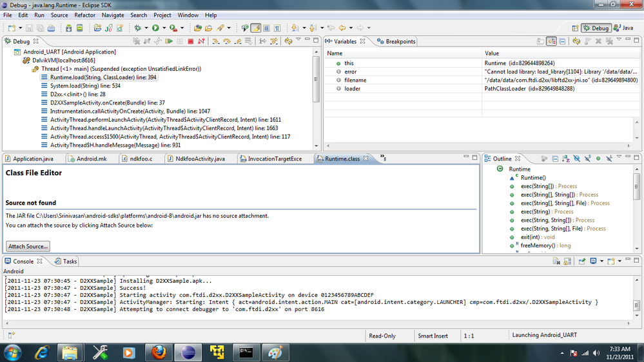Open Debug view menu triangle
This screenshot has width=644, height=362.
(x=298, y=40)
